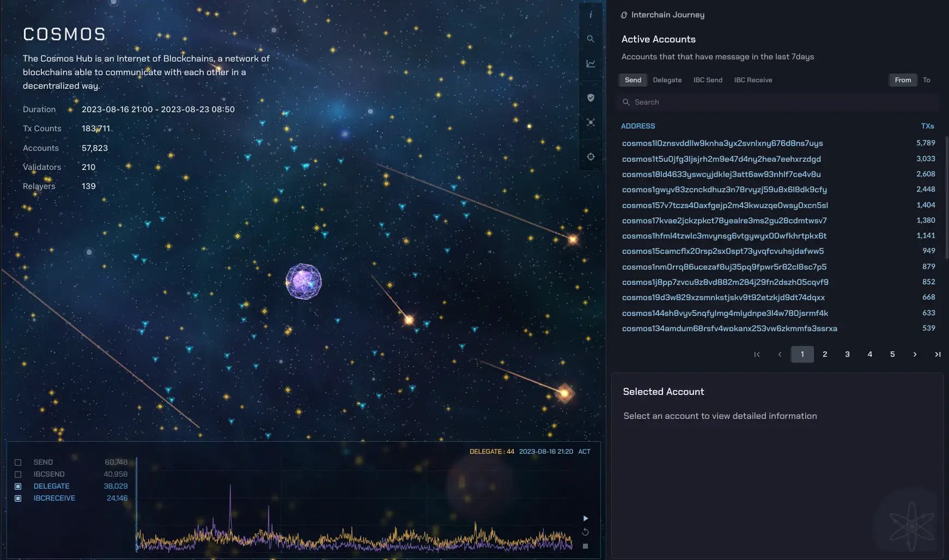Select the network nodes icon

coord(591,123)
